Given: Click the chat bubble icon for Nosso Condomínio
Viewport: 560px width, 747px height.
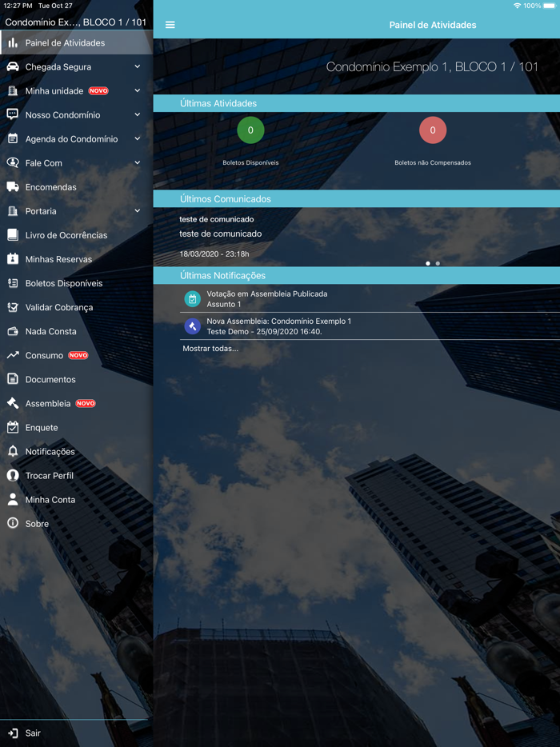Looking at the screenshot, I should pos(13,115).
